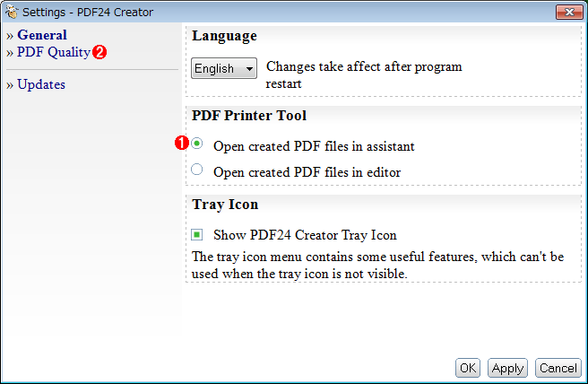Switch to the PDF Quality section
This screenshot has width=588, height=384.
[54, 52]
